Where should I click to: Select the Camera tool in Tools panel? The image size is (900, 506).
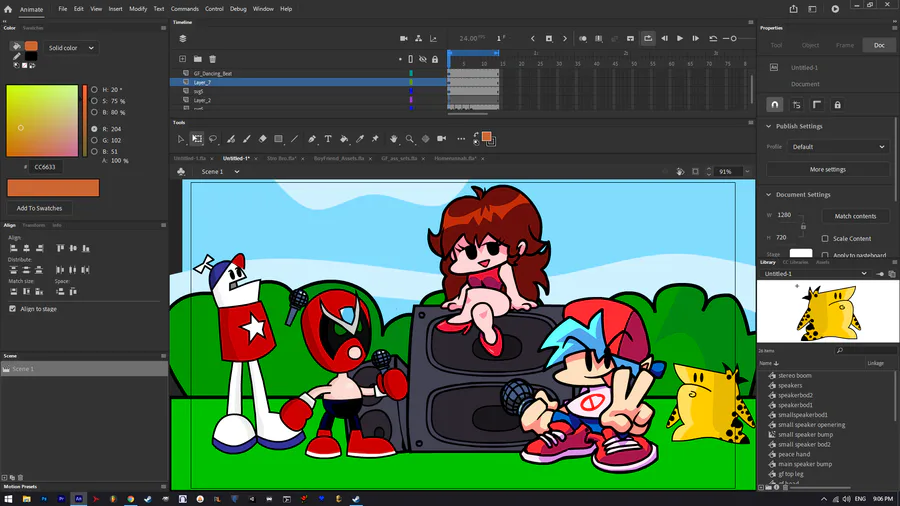click(x=441, y=139)
